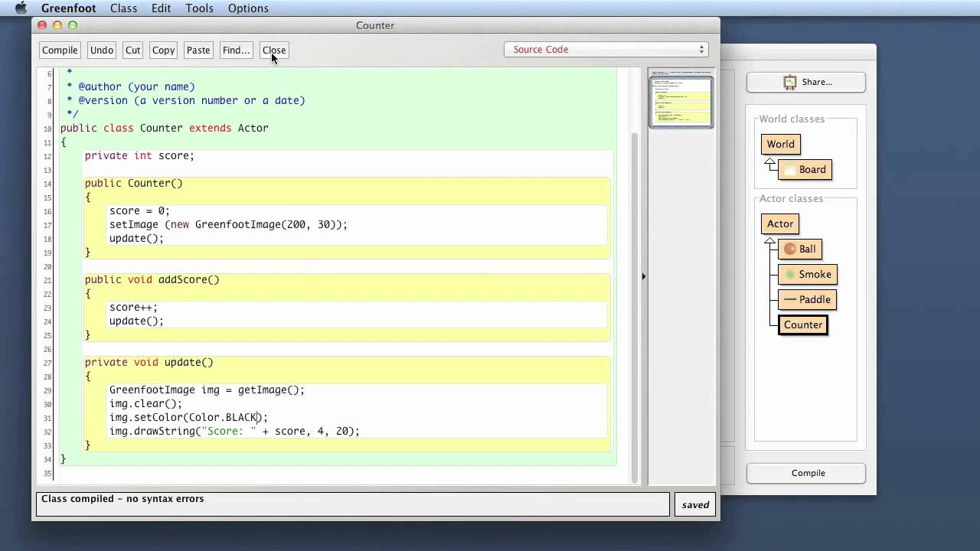The image size is (980, 551).
Task: Click the Copy toolbar button
Action: pos(163,50)
